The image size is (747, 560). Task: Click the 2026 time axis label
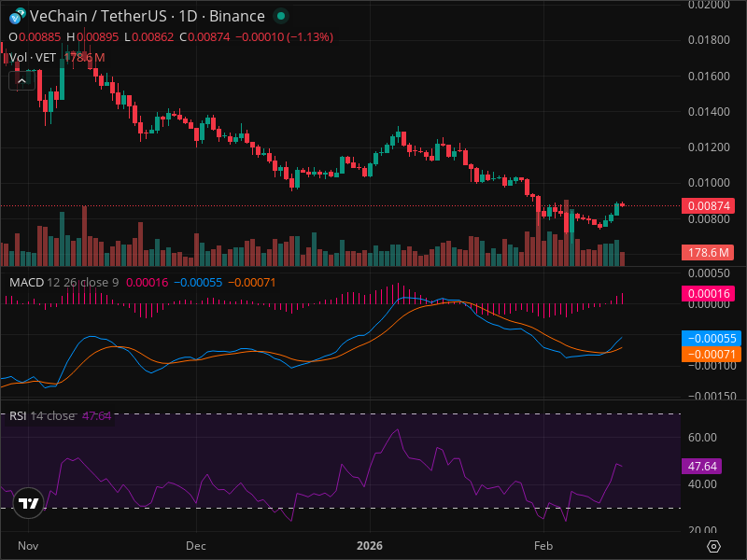click(x=370, y=546)
